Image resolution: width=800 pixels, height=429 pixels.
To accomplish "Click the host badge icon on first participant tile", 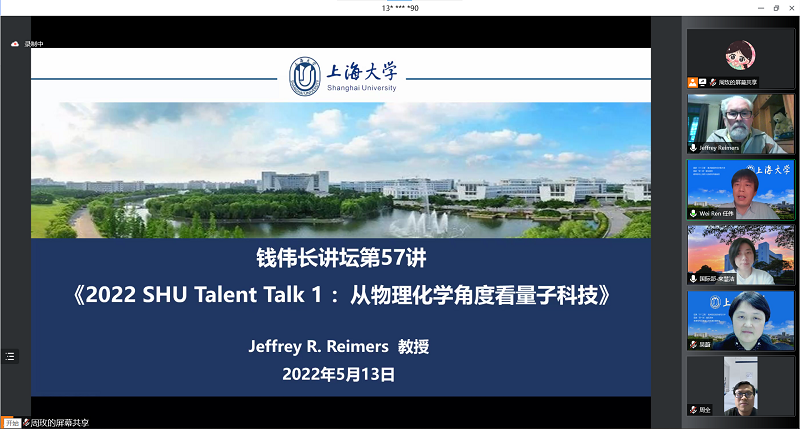I will coord(693,82).
